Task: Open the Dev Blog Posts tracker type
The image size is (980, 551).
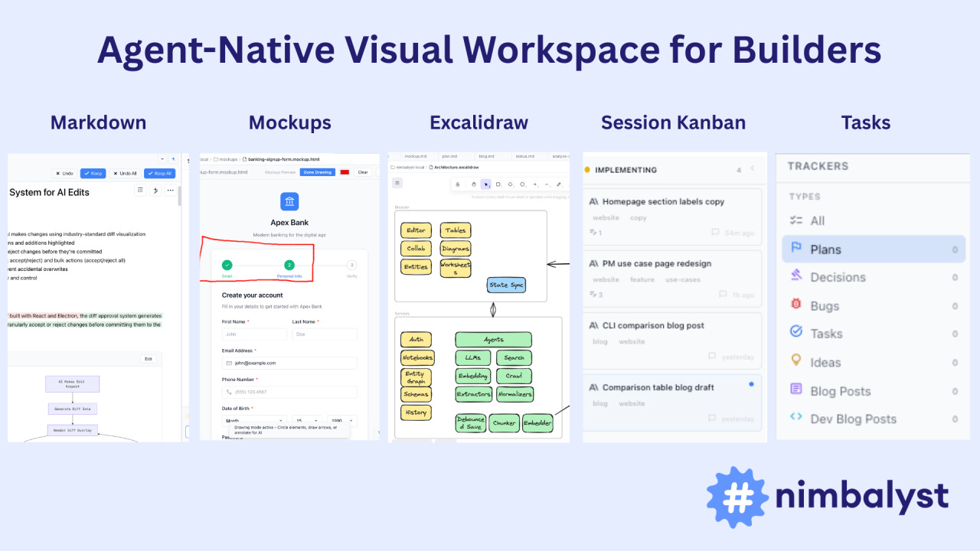Action: (x=874, y=418)
